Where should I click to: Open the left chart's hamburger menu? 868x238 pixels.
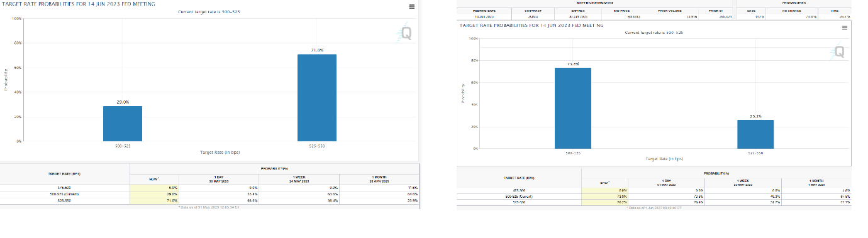click(411, 6)
